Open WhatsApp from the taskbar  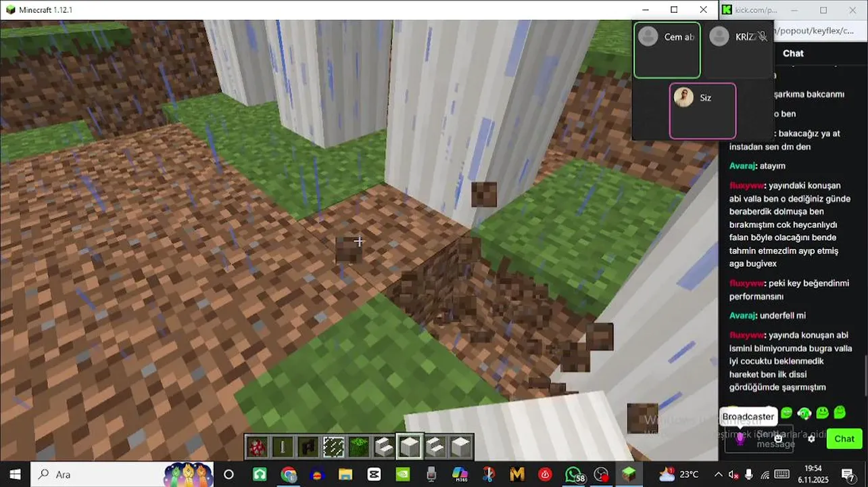coord(574,474)
